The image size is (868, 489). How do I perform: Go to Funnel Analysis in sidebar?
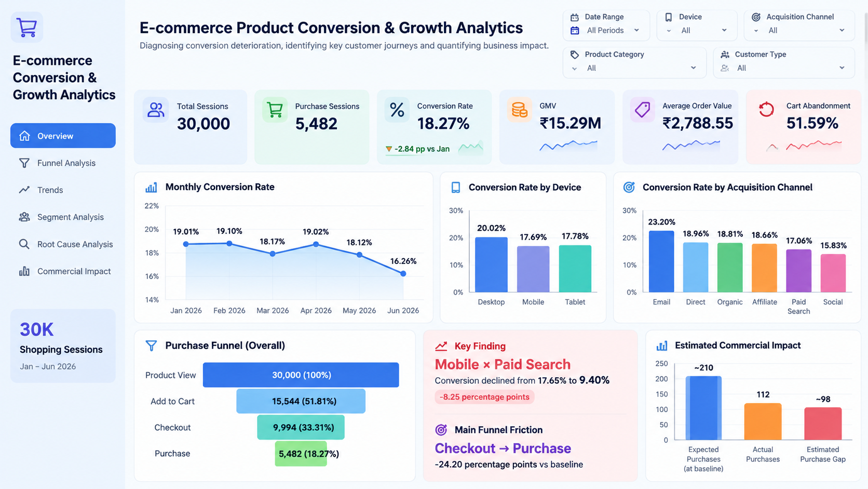point(63,163)
